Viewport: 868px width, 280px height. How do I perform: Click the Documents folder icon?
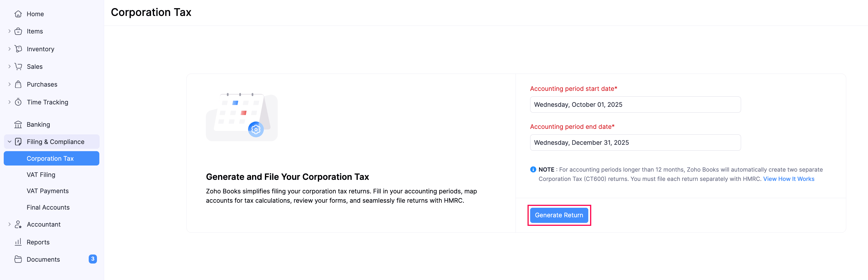(18, 259)
